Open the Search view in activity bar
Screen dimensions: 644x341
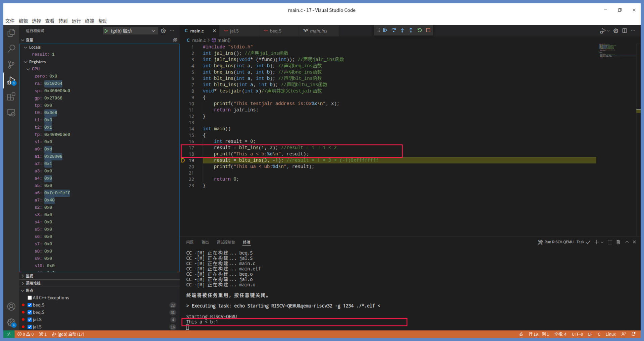tap(11, 49)
